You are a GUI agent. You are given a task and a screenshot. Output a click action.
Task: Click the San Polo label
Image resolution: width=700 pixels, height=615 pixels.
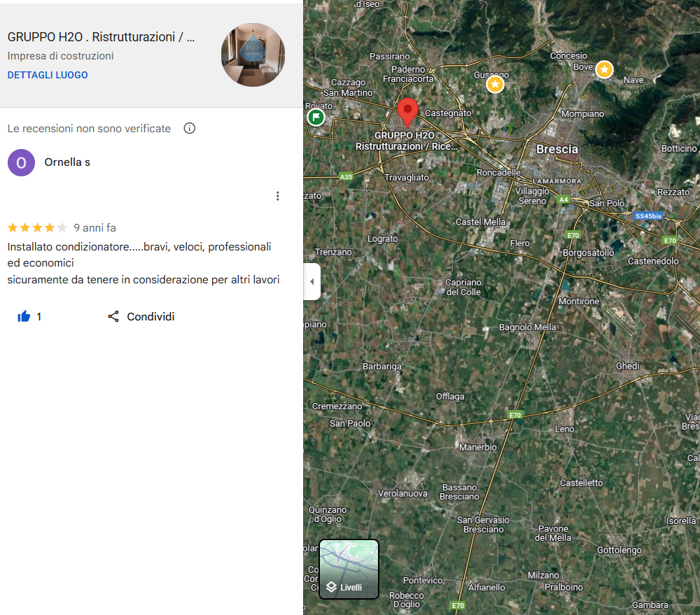[607, 203]
